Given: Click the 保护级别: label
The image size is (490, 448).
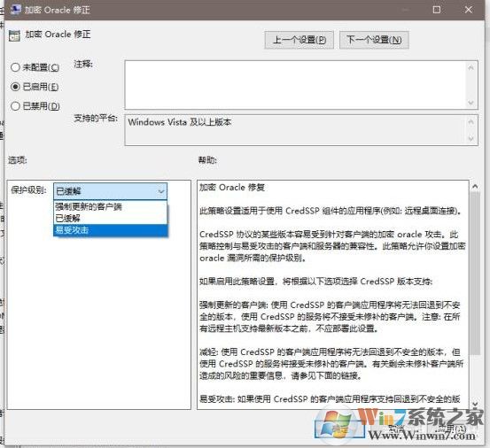Looking at the screenshot, I should tap(28, 189).
